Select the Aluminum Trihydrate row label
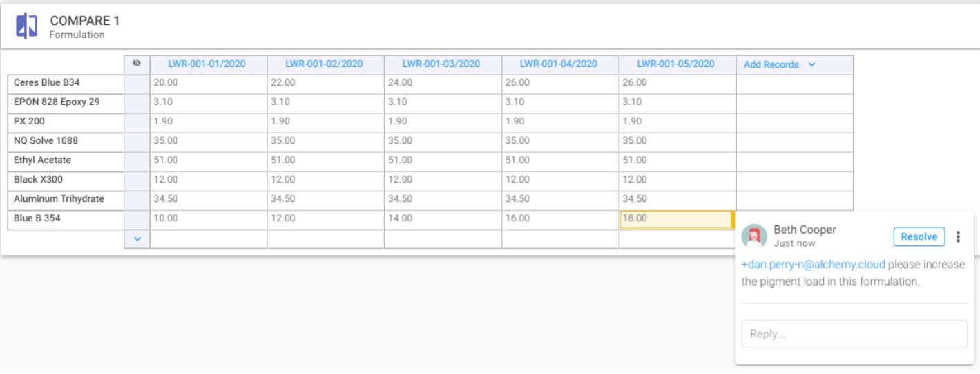980x374 pixels. (x=66, y=199)
